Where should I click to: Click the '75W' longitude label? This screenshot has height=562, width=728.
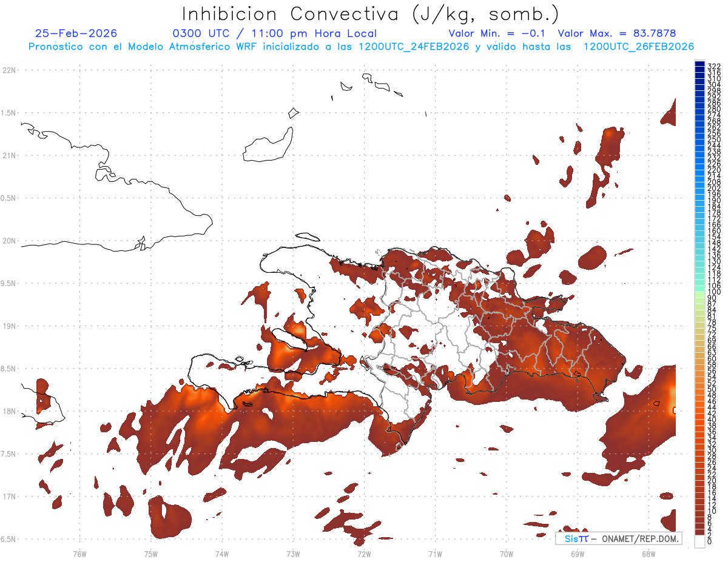[150, 554]
